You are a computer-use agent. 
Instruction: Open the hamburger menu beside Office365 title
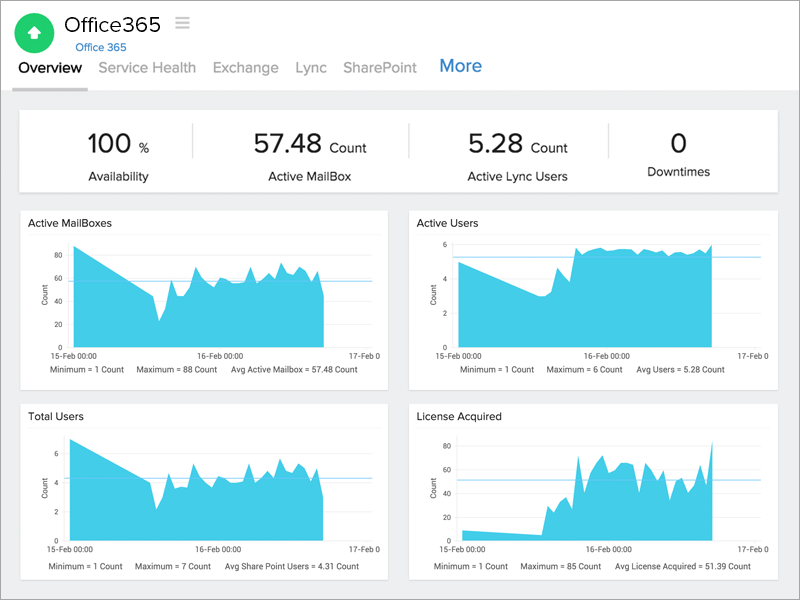(181, 23)
